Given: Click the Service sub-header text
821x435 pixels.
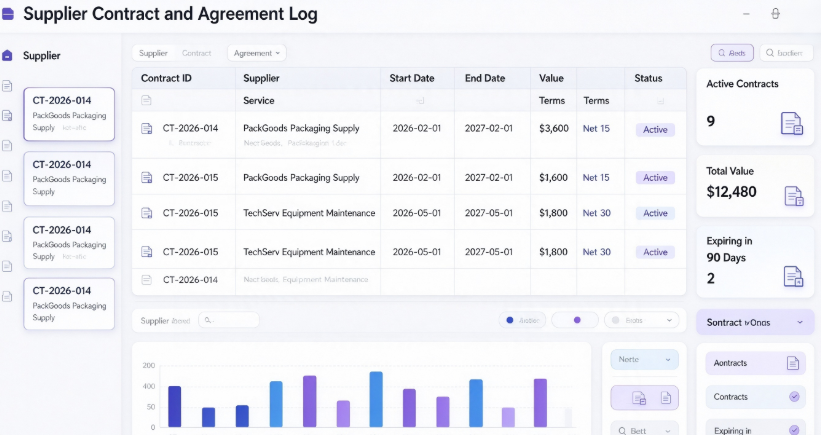Looking at the screenshot, I should [259, 101].
